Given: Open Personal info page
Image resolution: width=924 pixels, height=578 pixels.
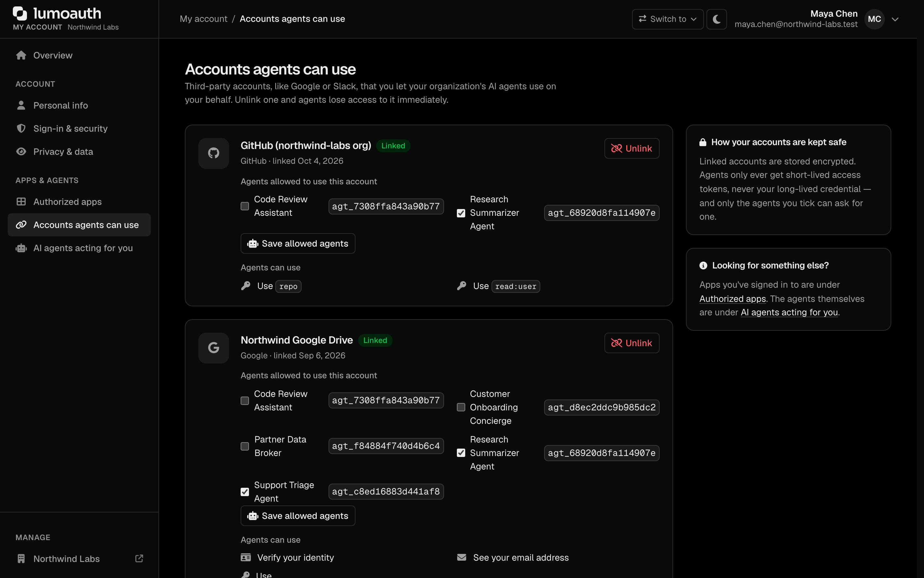Looking at the screenshot, I should (79, 105).
